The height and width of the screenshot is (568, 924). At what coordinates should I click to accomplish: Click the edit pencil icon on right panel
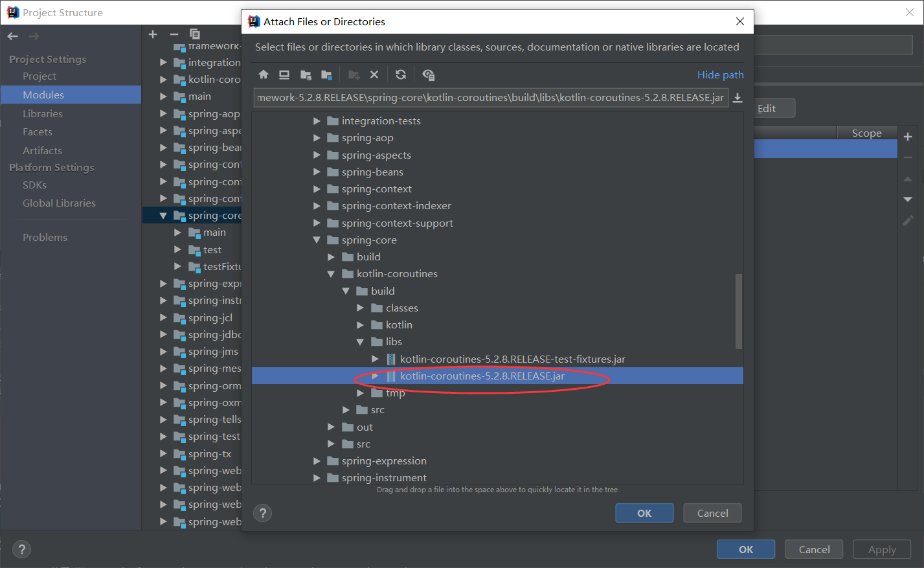[x=908, y=220]
